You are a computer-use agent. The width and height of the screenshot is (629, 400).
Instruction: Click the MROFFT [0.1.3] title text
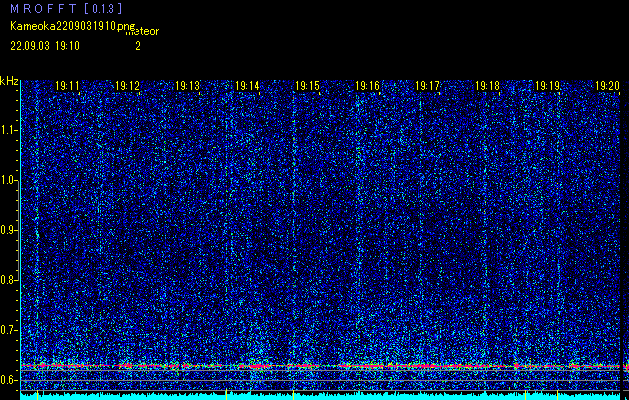[x=66, y=9]
